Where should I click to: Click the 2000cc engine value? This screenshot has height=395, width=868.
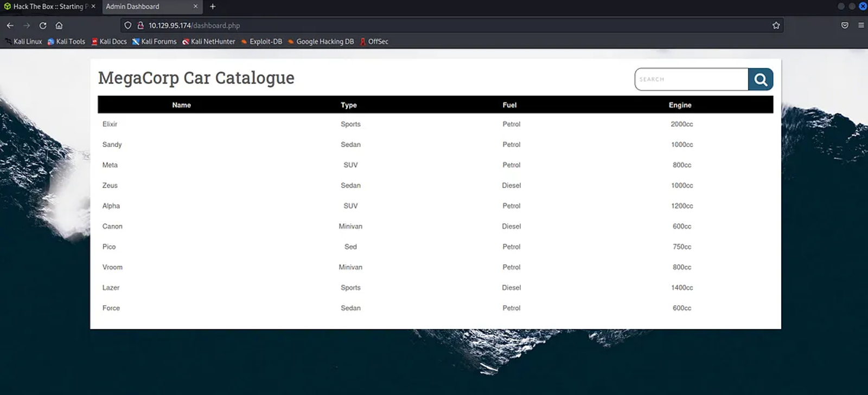[x=682, y=124]
